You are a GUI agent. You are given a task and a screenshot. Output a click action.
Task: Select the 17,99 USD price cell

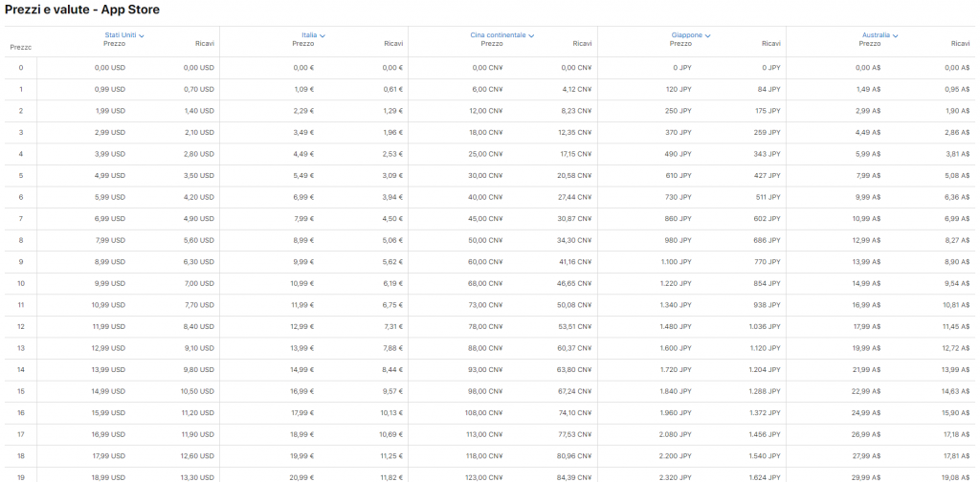pos(108,456)
